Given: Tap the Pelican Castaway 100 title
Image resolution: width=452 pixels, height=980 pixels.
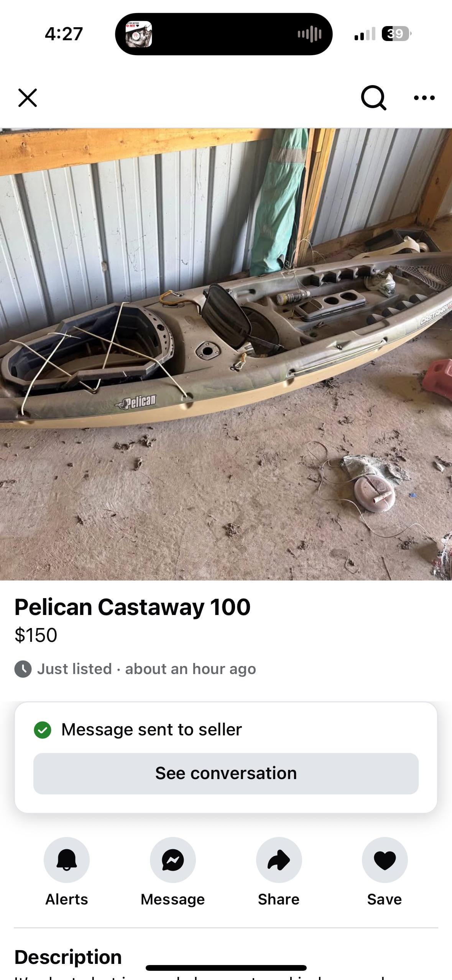Looking at the screenshot, I should tap(132, 607).
